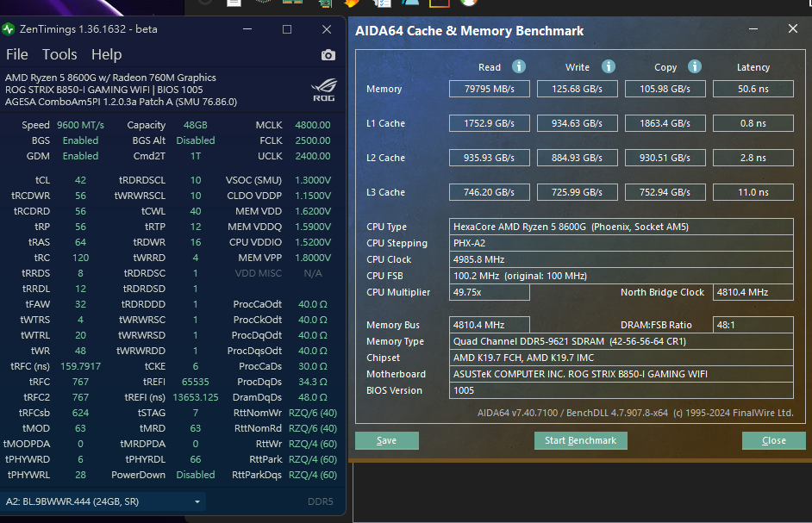This screenshot has height=523, width=812.
Task: Click VSOC (SMU) value 1.3000V
Action: 313,180
